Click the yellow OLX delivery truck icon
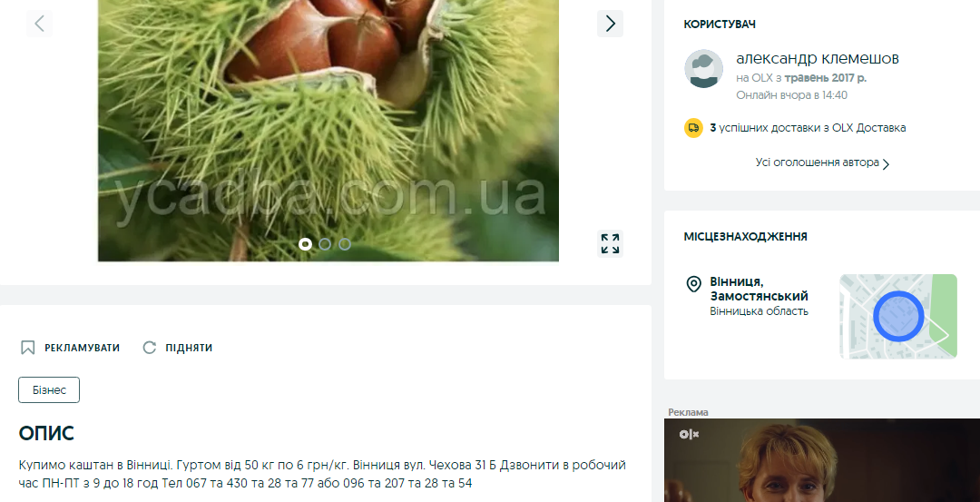 click(694, 128)
